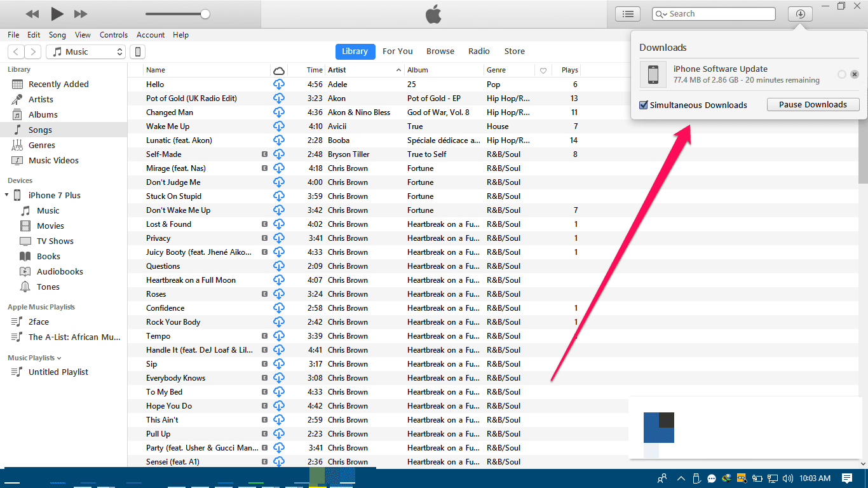Show hidden tray icons chevron
This screenshot has width=868, height=488.
pyautogui.click(x=681, y=478)
